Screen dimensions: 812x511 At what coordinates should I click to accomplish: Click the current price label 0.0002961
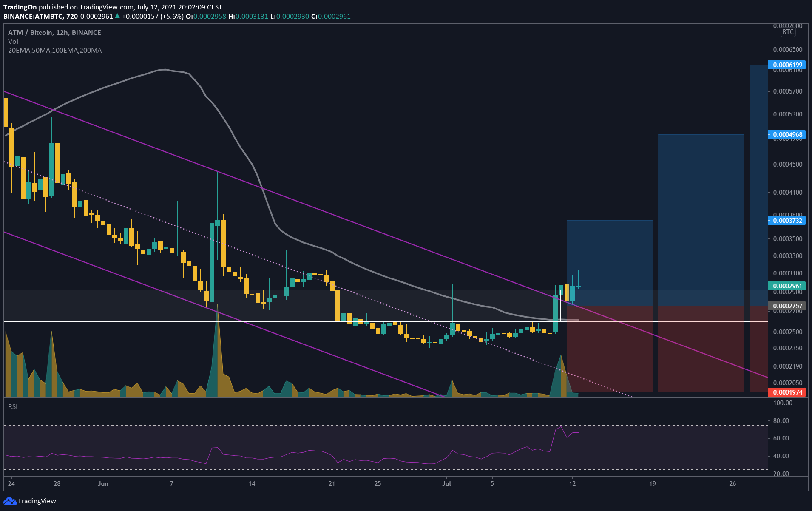(787, 286)
